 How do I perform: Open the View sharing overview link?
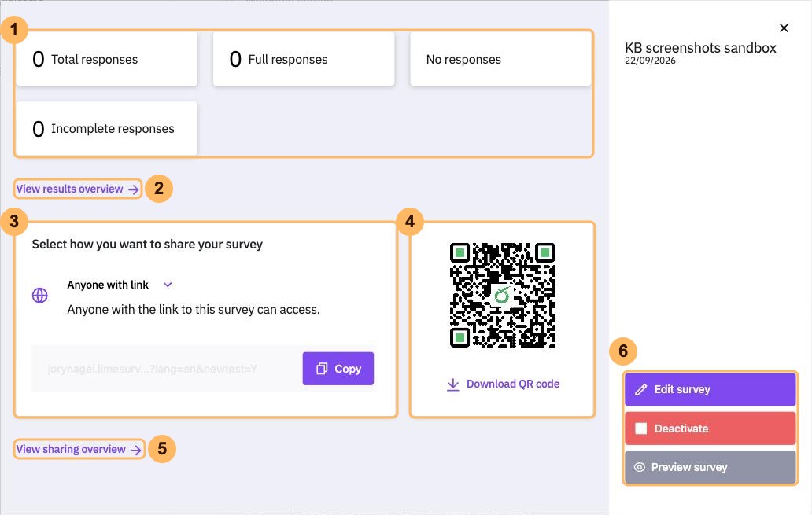pyautogui.click(x=79, y=449)
